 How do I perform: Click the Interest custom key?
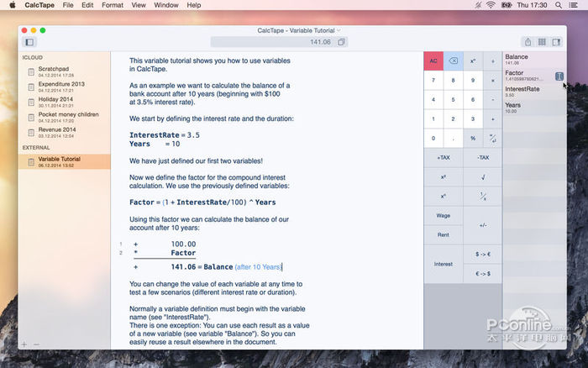[x=444, y=264]
